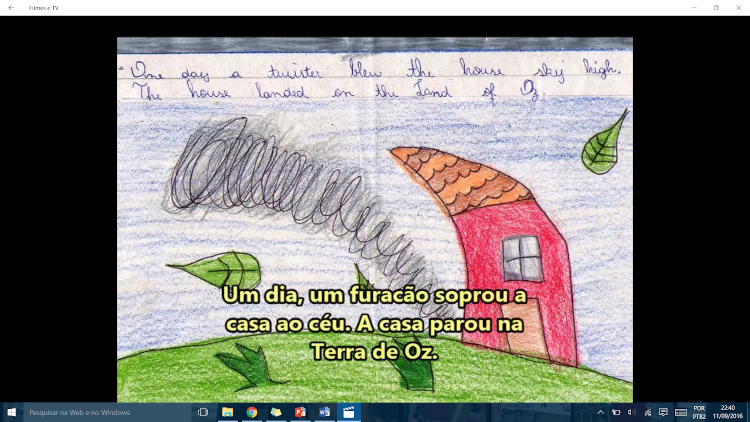Open the volume control in the tray
The height and width of the screenshot is (422, 750).
point(632,412)
